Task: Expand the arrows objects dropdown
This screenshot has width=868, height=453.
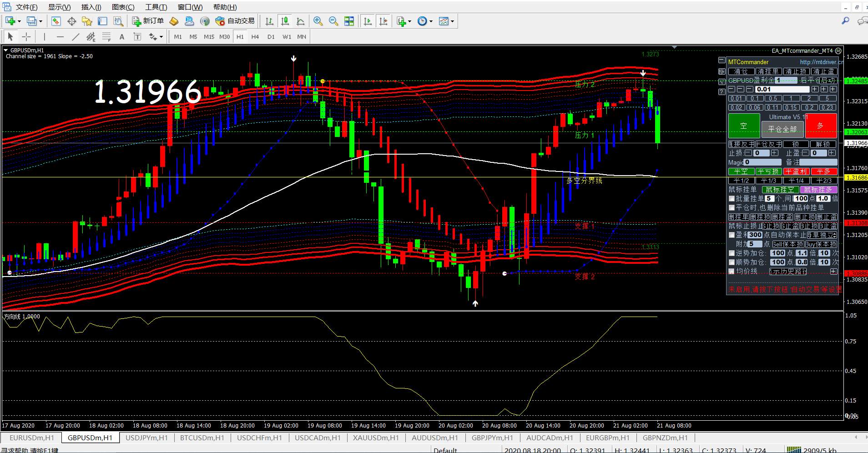Action: pos(161,37)
